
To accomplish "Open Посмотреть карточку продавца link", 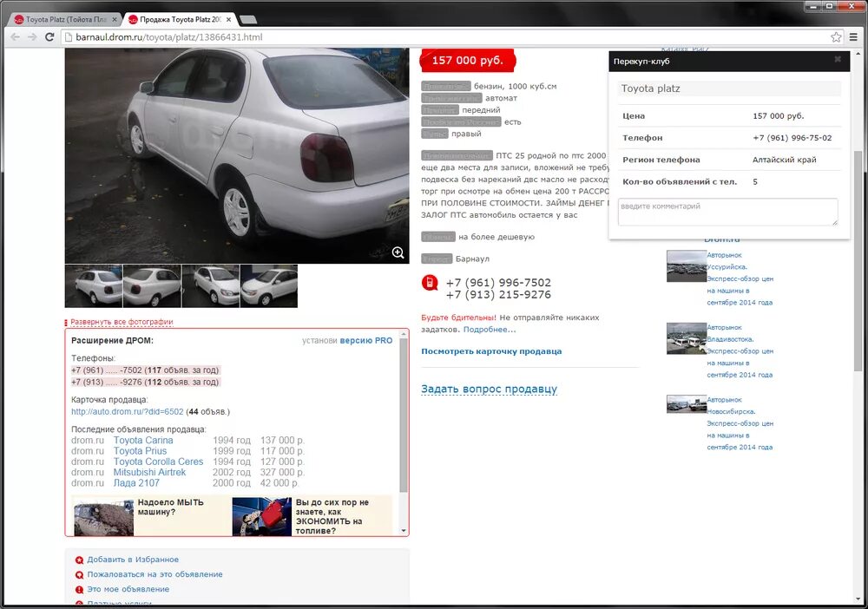I will (x=491, y=351).
